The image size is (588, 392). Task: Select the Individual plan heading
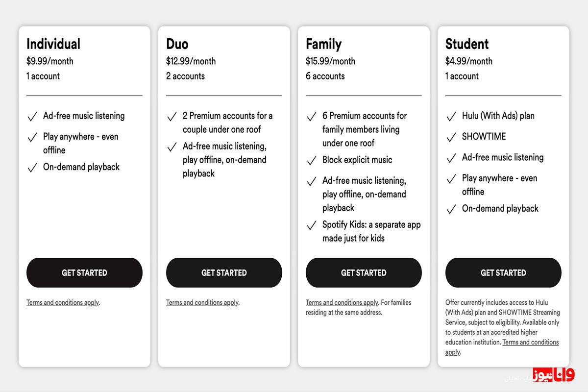(53, 44)
